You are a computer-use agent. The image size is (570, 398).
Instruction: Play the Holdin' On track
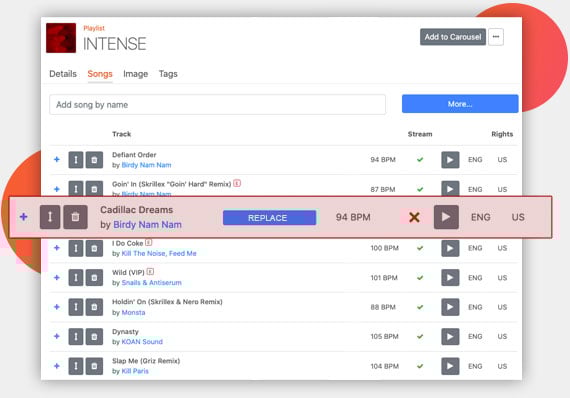[450, 307]
